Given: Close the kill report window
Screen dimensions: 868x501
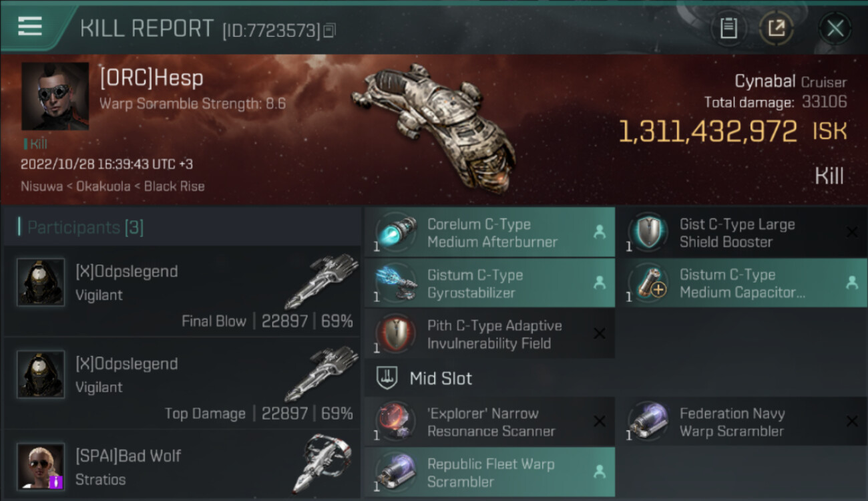Looking at the screenshot, I should tap(835, 28).
